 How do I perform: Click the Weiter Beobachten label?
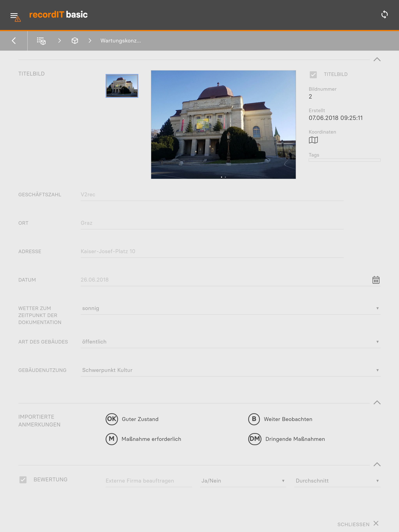288,419
